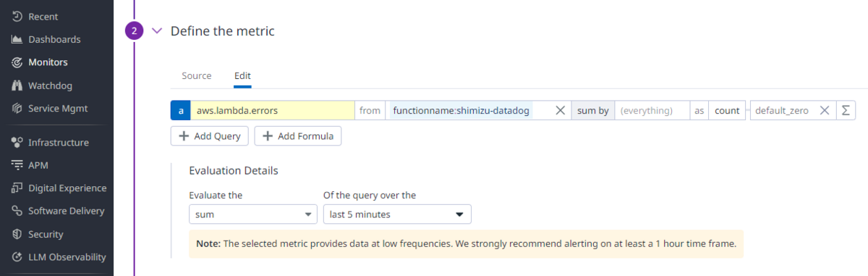Viewport: 868px width, 276px height.
Task: Collapse the Define the metric section
Action: click(x=157, y=31)
